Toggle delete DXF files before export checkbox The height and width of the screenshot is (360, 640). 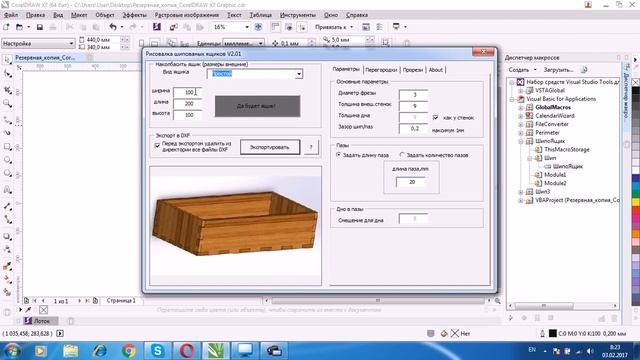coord(157,145)
